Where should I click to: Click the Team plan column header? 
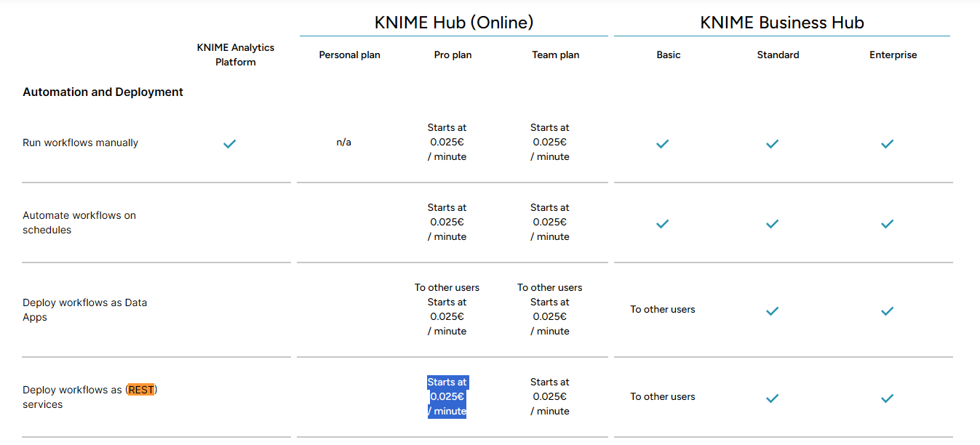pyautogui.click(x=555, y=55)
